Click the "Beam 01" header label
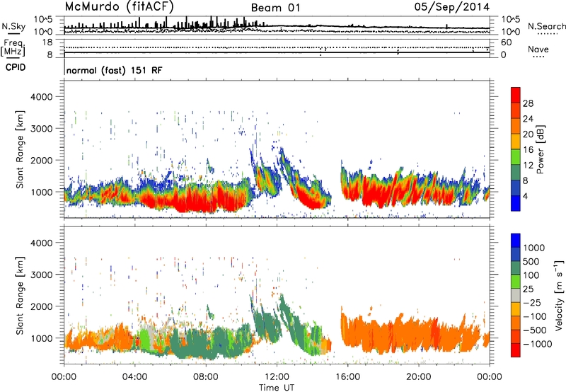566x392 pixels. pos(275,8)
